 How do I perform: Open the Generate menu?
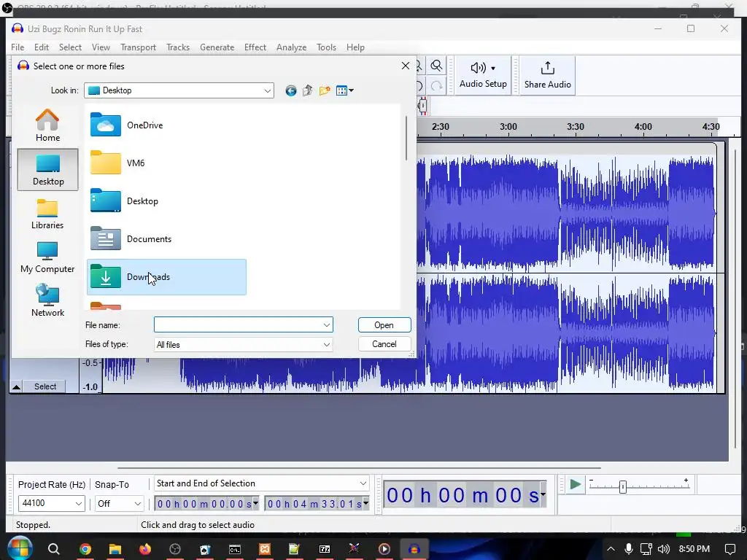point(217,47)
